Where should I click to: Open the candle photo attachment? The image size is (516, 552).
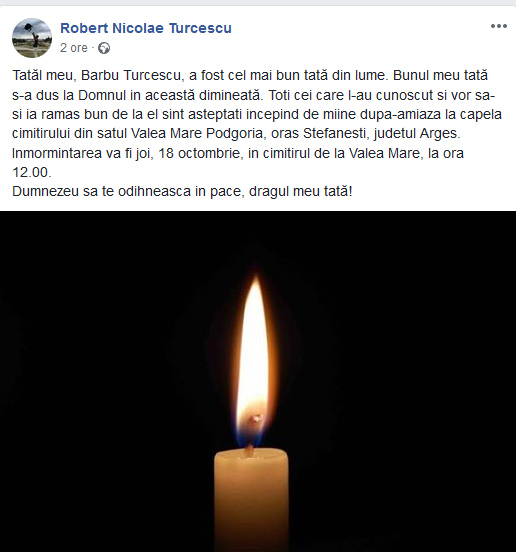[x=258, y=381]
